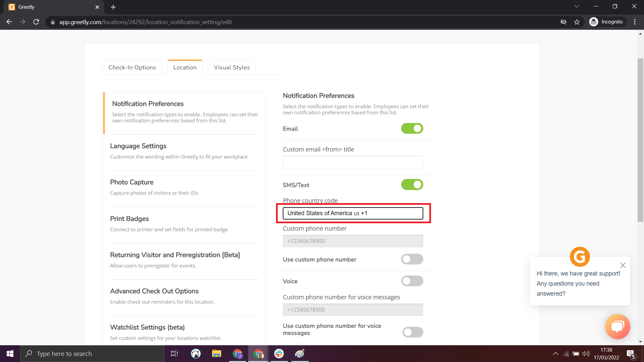Open the volume control in tray
This screenshot has width=644, height=362.
click(586, 354)
